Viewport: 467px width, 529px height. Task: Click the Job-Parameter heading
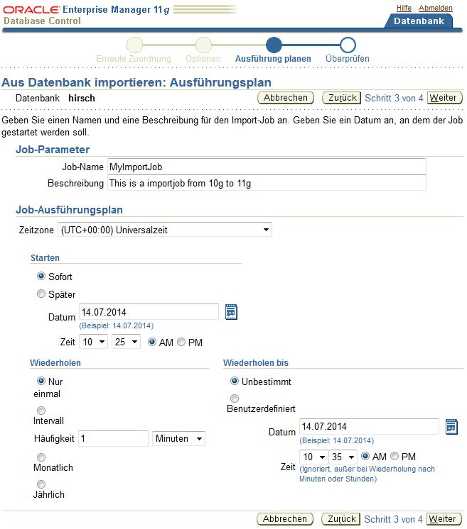[53, 149]
